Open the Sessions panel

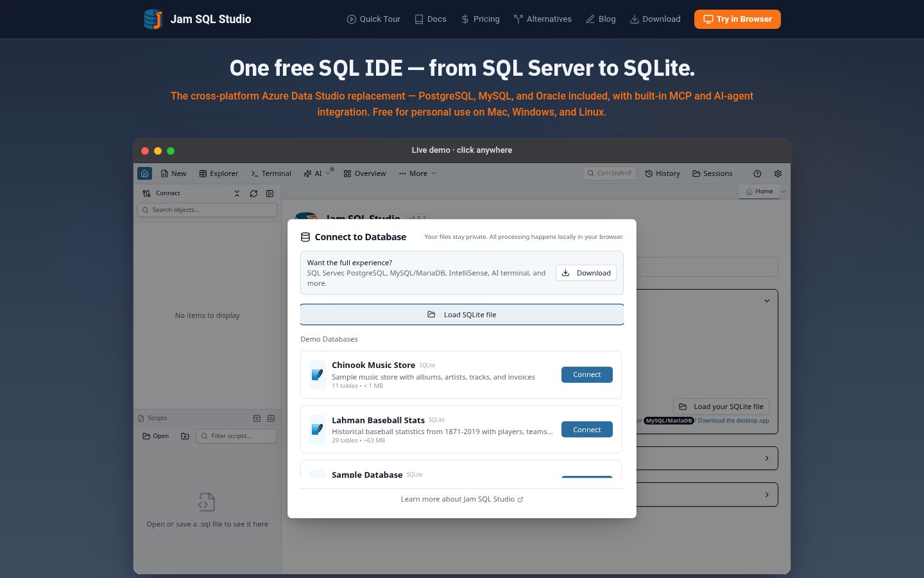pos(712,173)
